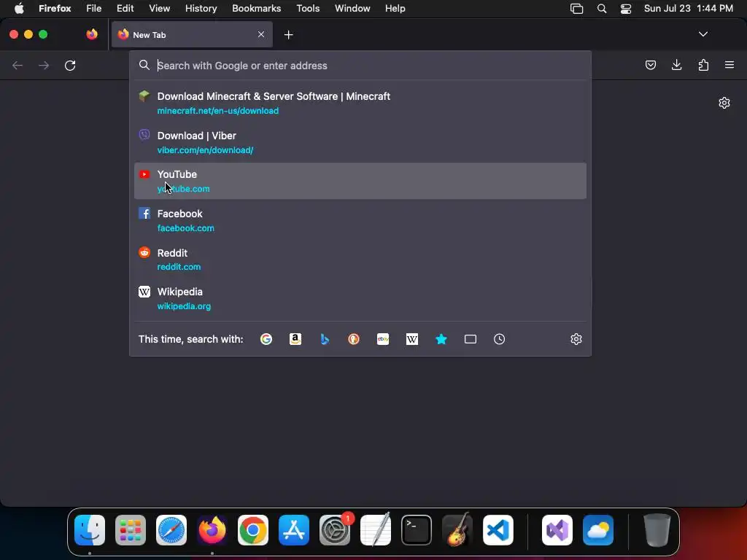Open the File menu
Viewport: 747px width, 560px height.
point(93,9)
